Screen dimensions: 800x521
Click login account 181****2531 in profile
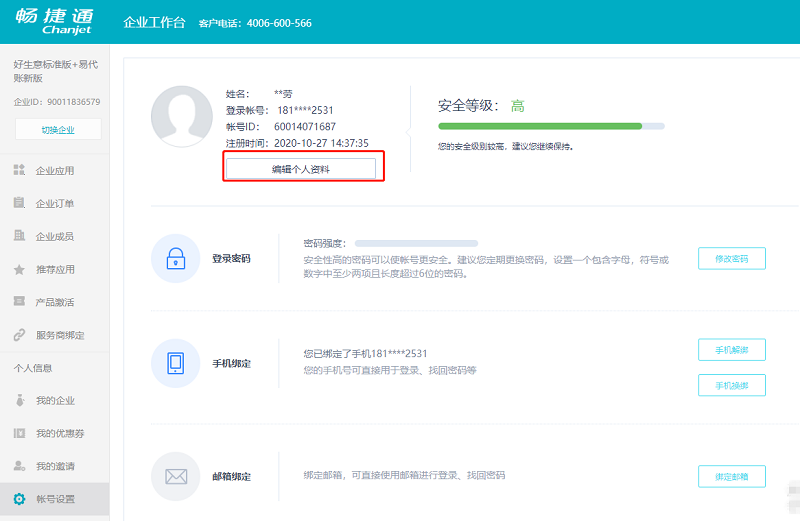click(x=305, y=110)
